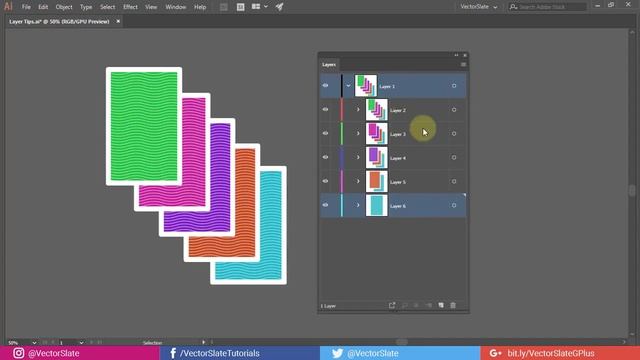Click the Illustrator Ai logo icon
This screenshot has width=640, height=360.
(8, 7)
